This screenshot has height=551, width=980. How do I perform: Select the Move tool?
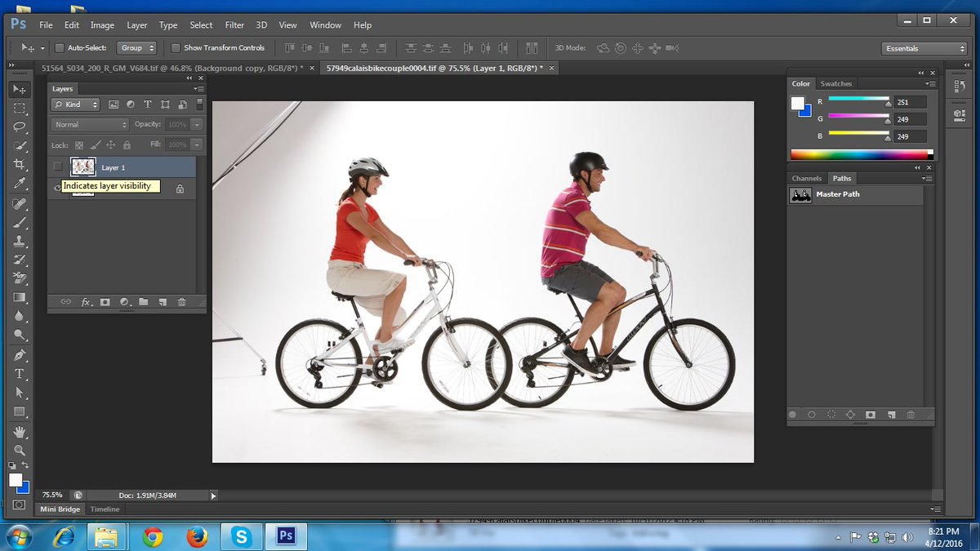(x=20, y=88)
